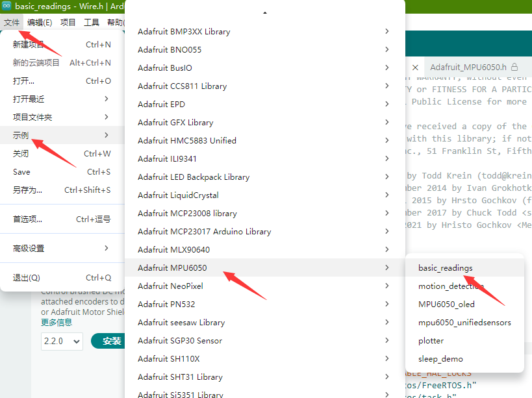This screenshot has height=398, width=532.
Task: Open Adafruit MPU6050 examples submenu
Action: [x=265, y=267]
